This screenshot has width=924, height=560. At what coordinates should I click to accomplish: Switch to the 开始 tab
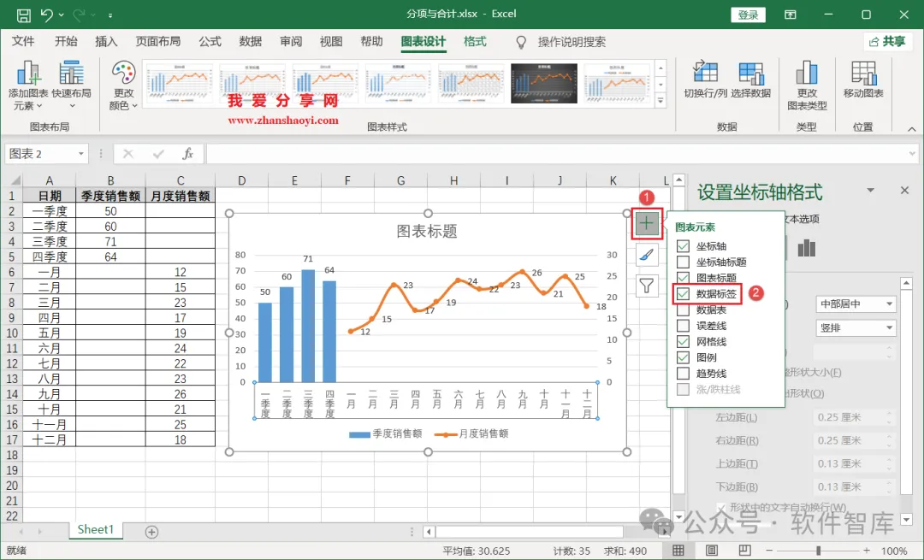pos(66,42)
